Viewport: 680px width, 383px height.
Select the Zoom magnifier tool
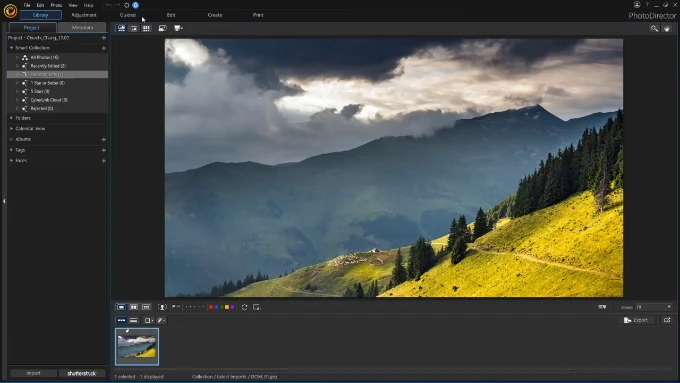[654, 28]
